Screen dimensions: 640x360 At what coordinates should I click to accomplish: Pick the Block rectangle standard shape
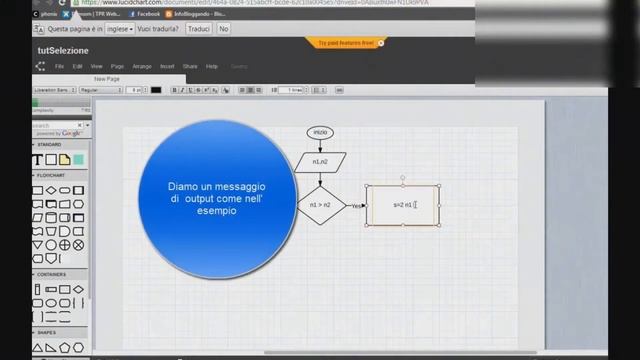tap(51, 160)
